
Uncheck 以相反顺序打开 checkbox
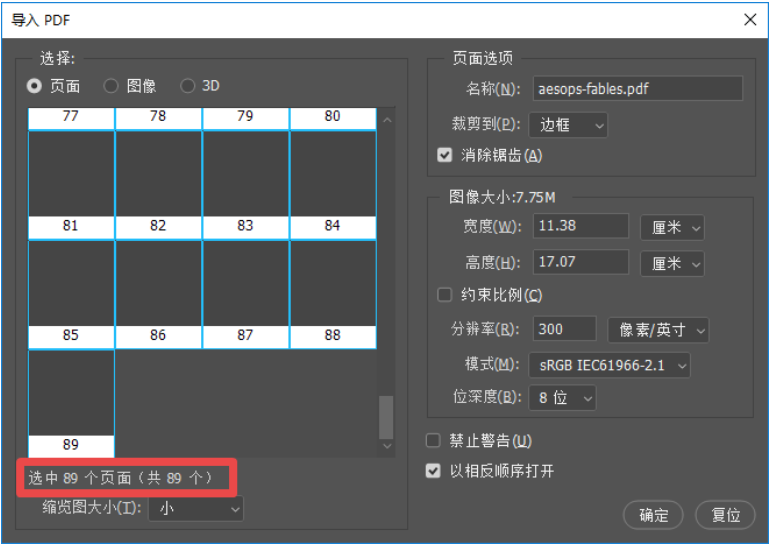[x=433, y=471]
